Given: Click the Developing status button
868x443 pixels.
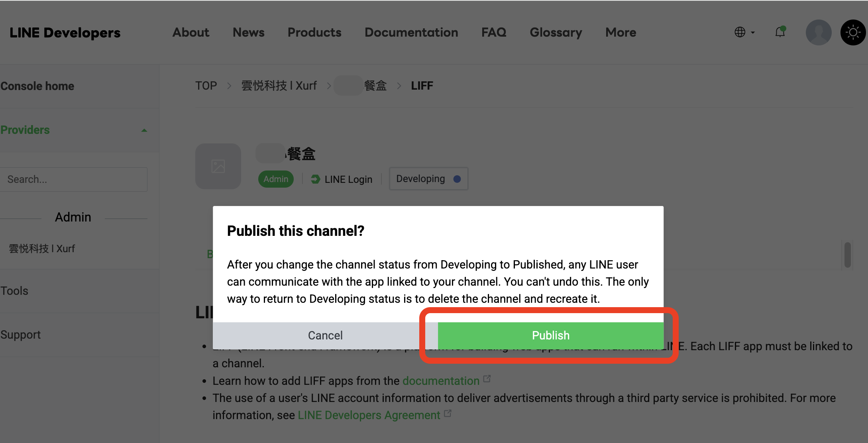Looking at the screenshot, I should (x=428, y=179).
